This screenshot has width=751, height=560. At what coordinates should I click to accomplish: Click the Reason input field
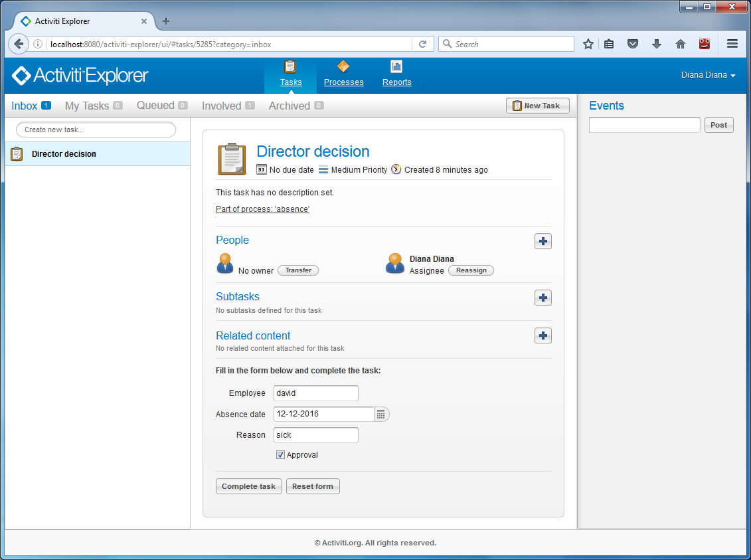[315, 435]
